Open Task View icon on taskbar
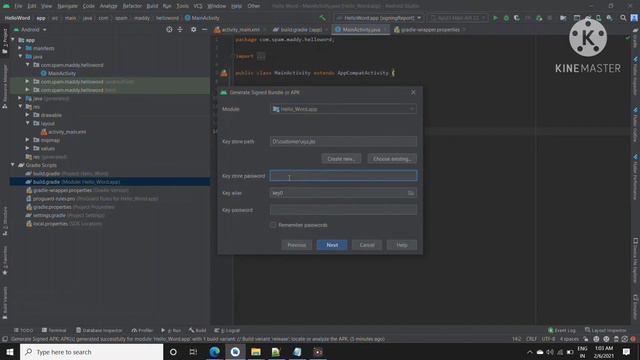 tap(193, 352)
